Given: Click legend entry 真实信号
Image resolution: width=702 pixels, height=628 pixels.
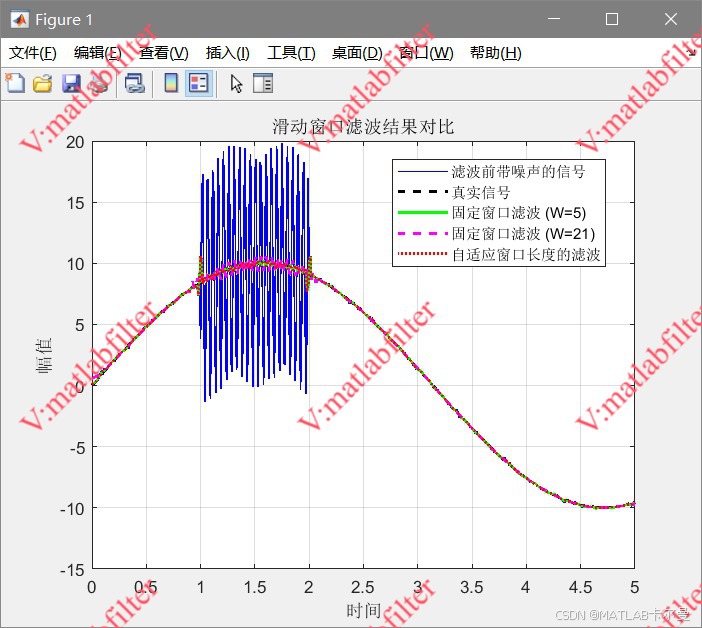Looking at the screenshot, I should click(481, 192).
